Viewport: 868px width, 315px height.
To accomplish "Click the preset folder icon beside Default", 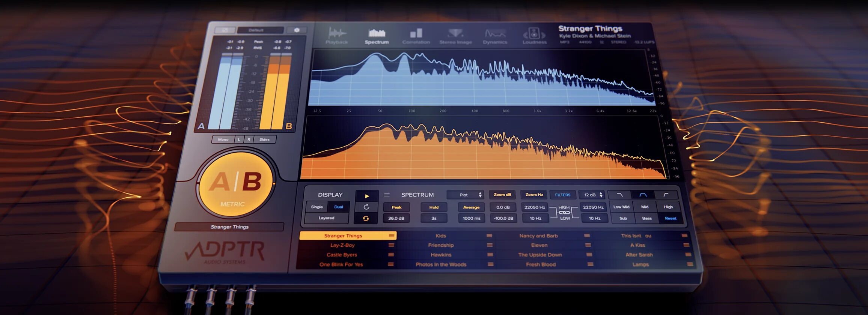I will coord(225,30).
